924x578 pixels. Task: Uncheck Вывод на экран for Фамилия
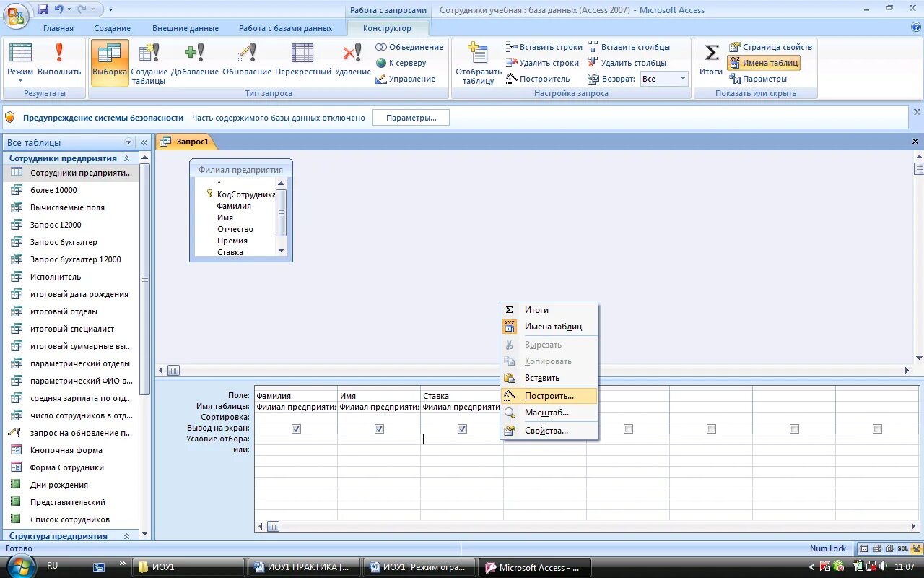296,428
